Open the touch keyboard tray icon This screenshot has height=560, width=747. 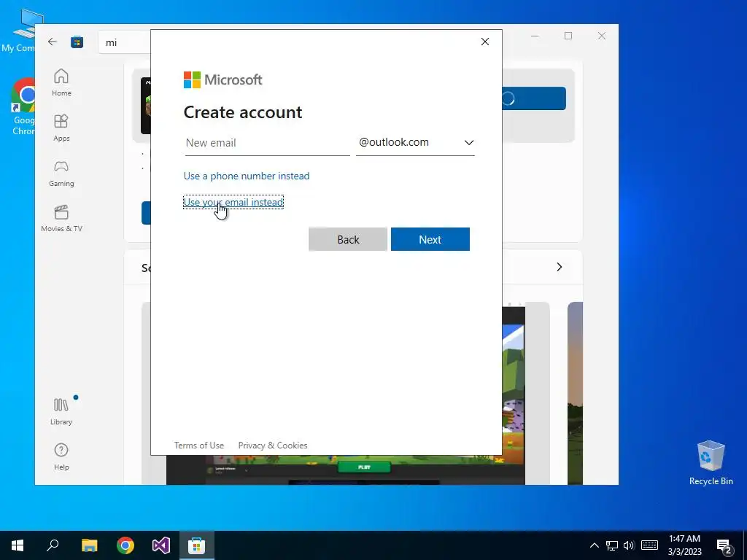(x=649, y=545)
